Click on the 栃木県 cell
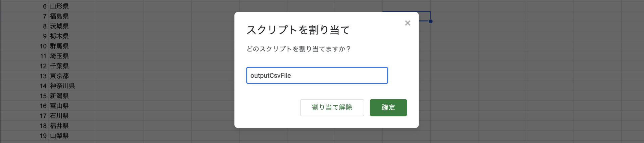The width and height of the screenshot is (644, 143). 59,36
